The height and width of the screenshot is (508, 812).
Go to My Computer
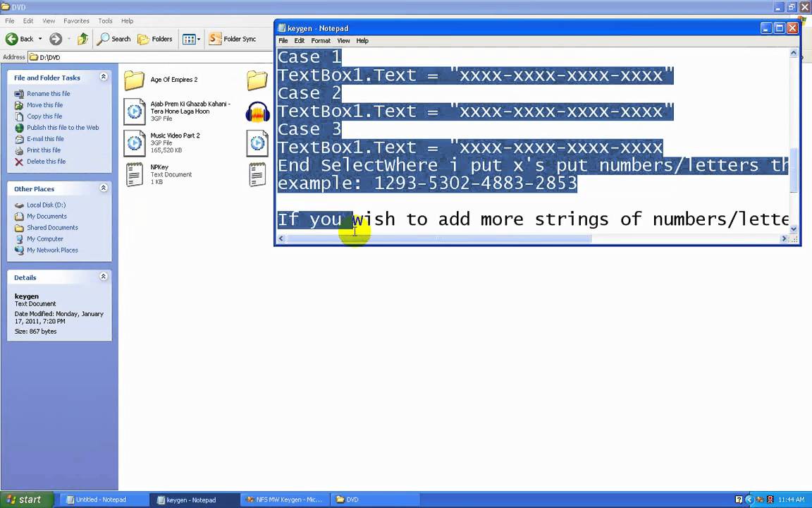pos(45,239)
